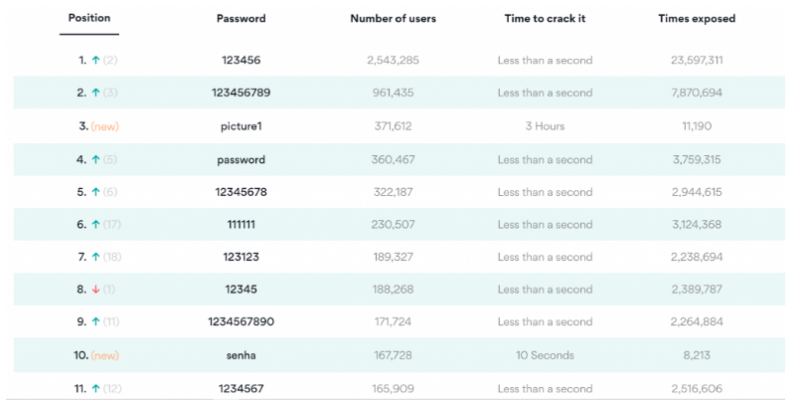This screenshot has width=800, height=408.
Task: Click the 23,597,311 times exposed value
Action: point(696,60)
